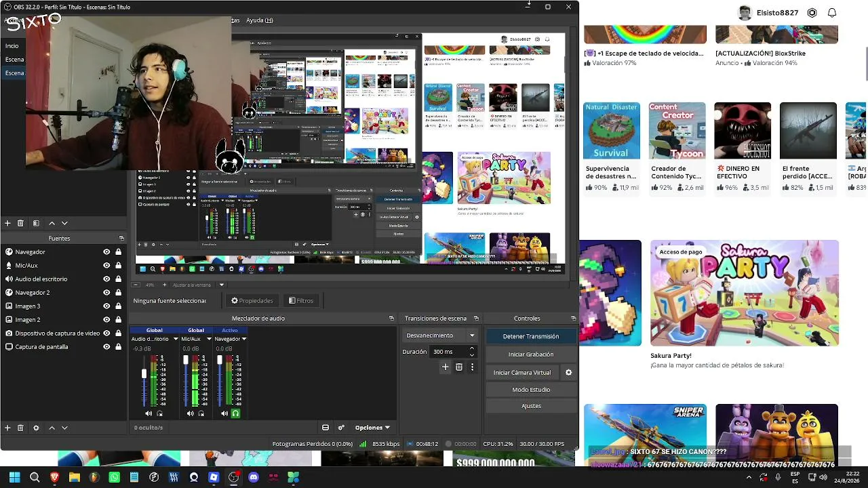
Task: Undock the Fuentes panel
Action: tap(121, 238)
